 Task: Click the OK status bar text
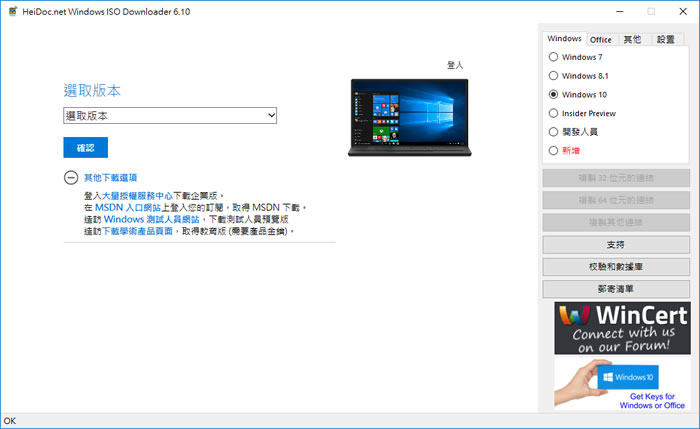tap(10, 421)
